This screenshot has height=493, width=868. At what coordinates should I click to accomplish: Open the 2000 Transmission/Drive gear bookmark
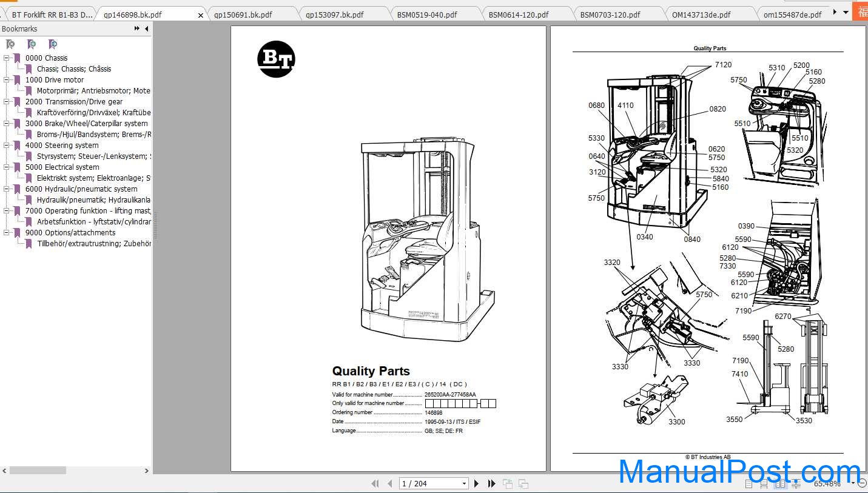pos(74,102)
